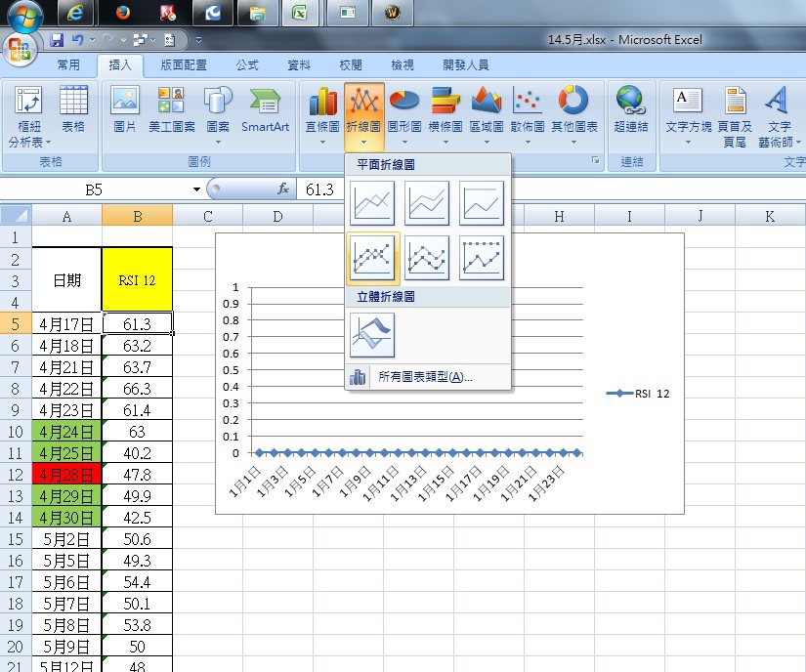
Task: Switch to the 開發人員 (Developer) tab
Action: 466,65
